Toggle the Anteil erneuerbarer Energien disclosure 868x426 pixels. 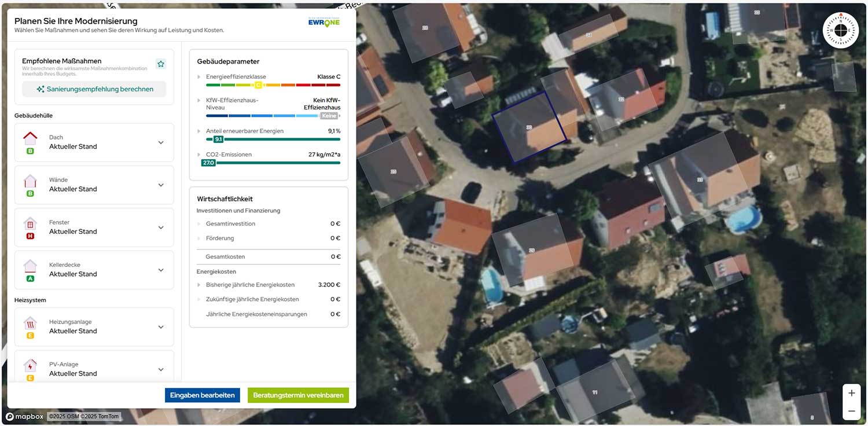point(200,131)
